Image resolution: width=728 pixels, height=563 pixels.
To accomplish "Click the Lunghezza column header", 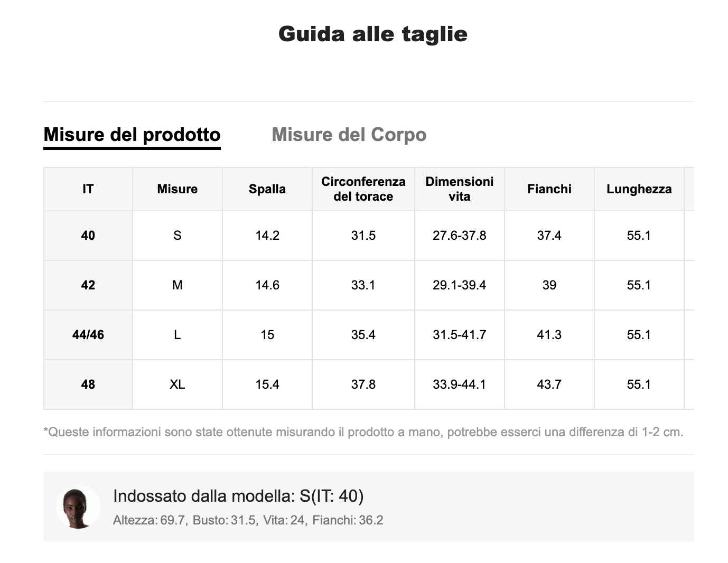I will click(x=639, y=189).
